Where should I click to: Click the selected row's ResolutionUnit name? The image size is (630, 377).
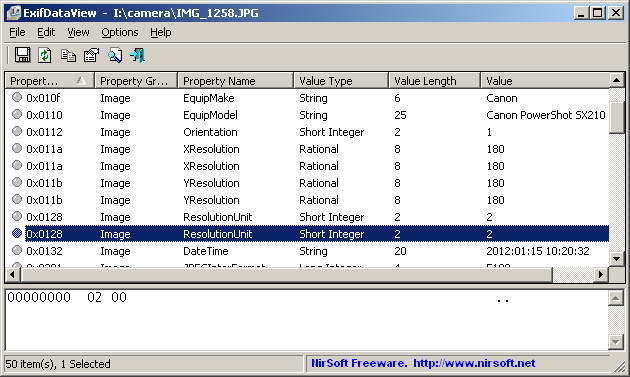(217, 234)
